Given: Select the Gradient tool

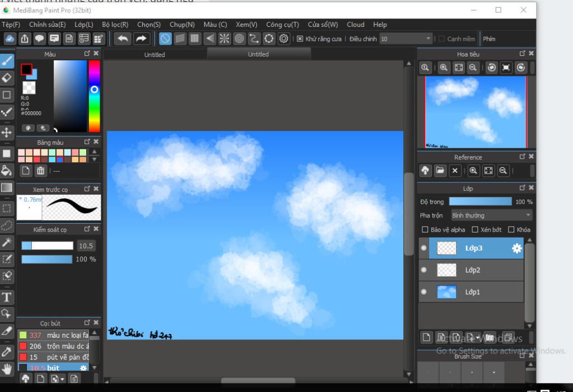Looking at the screenshot, I should [x=7, y=188].
